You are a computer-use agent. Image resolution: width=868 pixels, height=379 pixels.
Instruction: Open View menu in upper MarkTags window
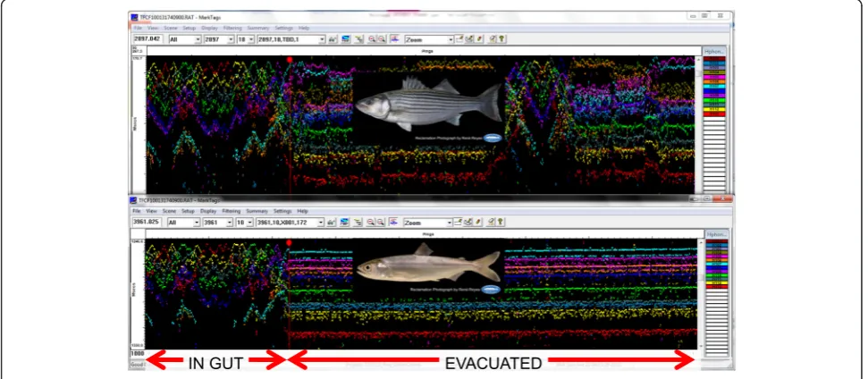click(x=154, y=28)
